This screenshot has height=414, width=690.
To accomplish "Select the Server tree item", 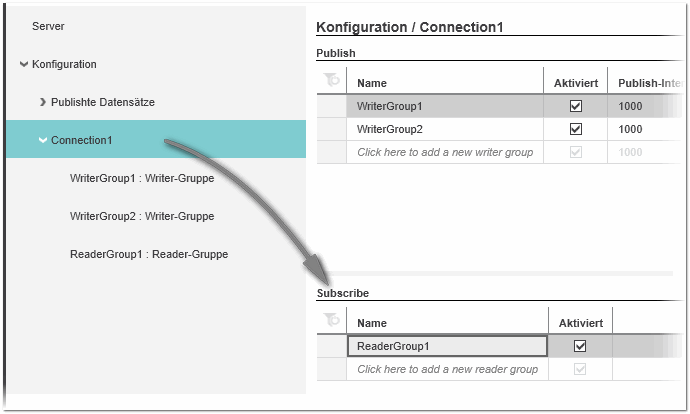I will pyautogui.click(x=48, y=26).
